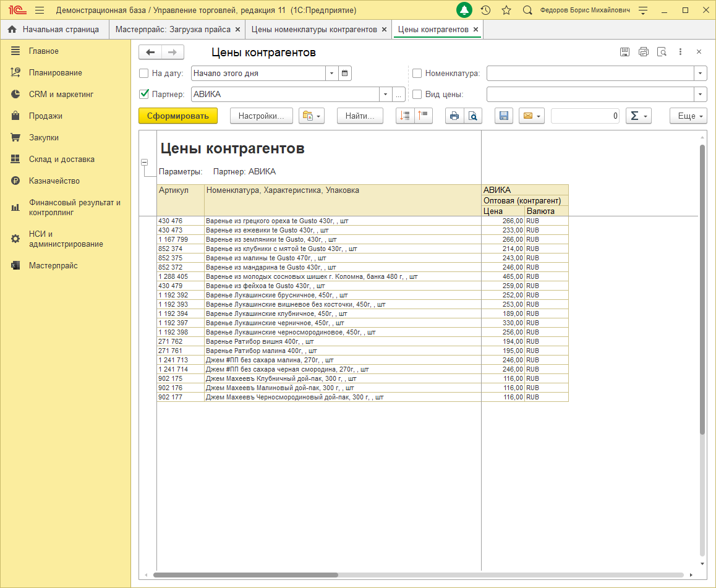Open the history clock icon
This screenshot has height=588, width=716.
pyautogui.click(x=485, y=11)
